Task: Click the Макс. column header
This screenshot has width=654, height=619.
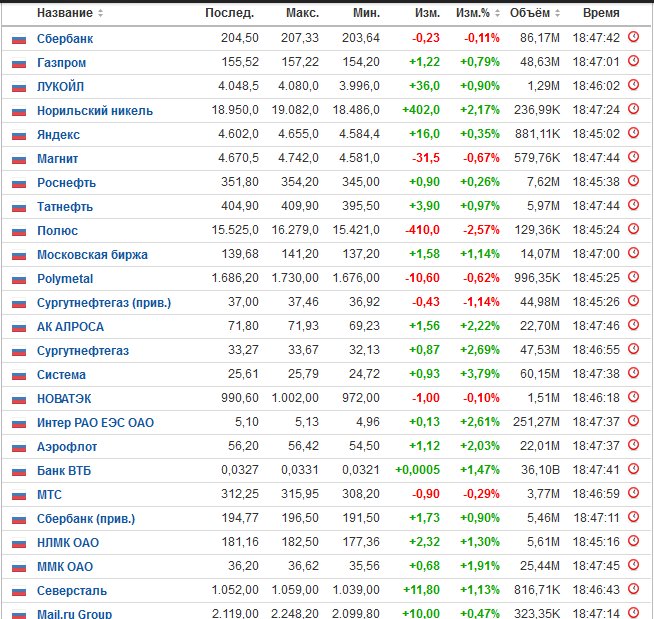Action: [x=302, y=13]
